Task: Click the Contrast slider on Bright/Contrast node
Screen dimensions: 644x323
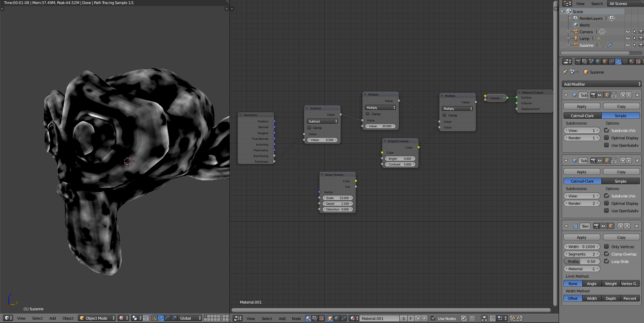Action: tap(400, 165)
